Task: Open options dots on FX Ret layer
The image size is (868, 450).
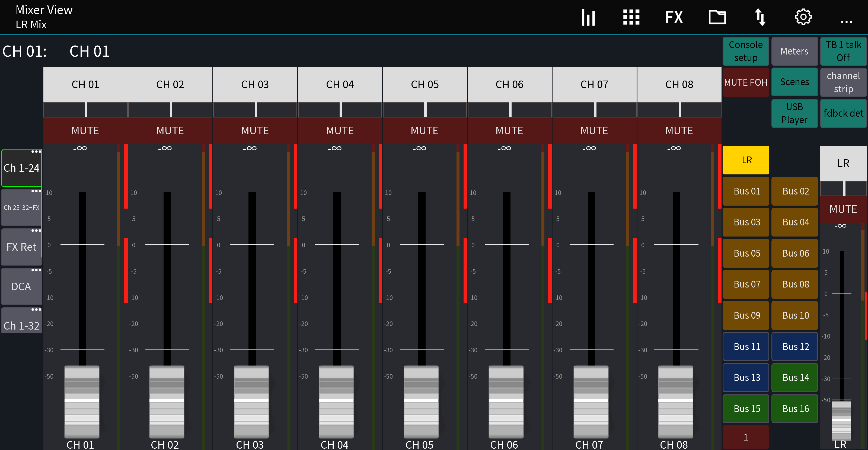Action: click(36, 231)
